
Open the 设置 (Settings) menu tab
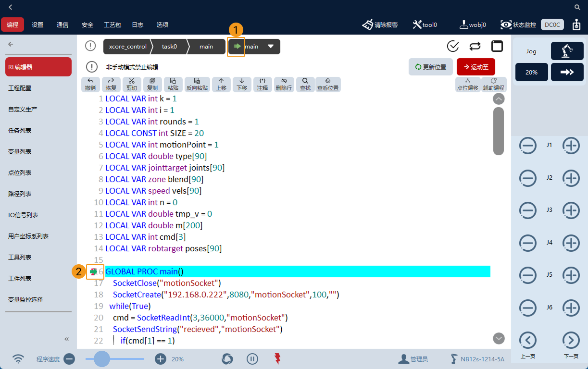38,25
